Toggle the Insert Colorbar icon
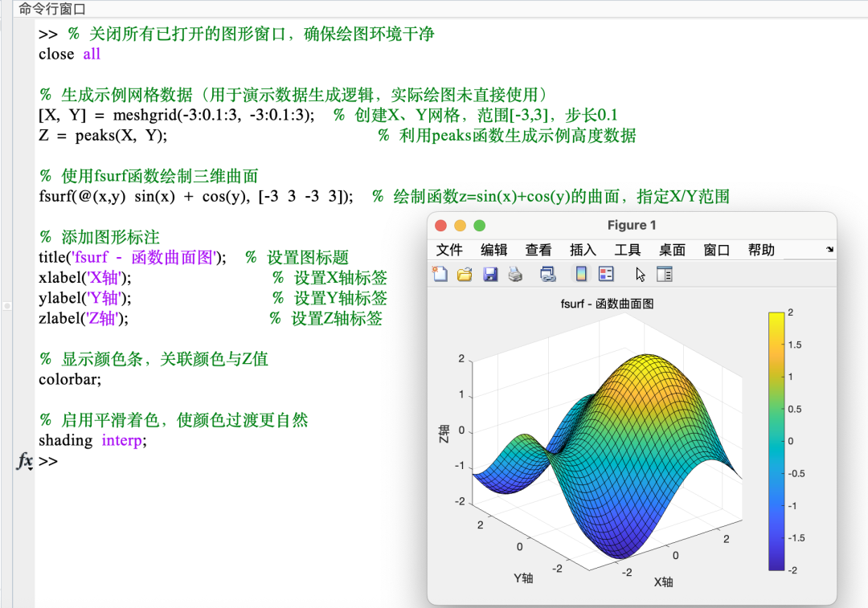Image resolution: width=868 pixels, height=608 pixels. point(581,274)
